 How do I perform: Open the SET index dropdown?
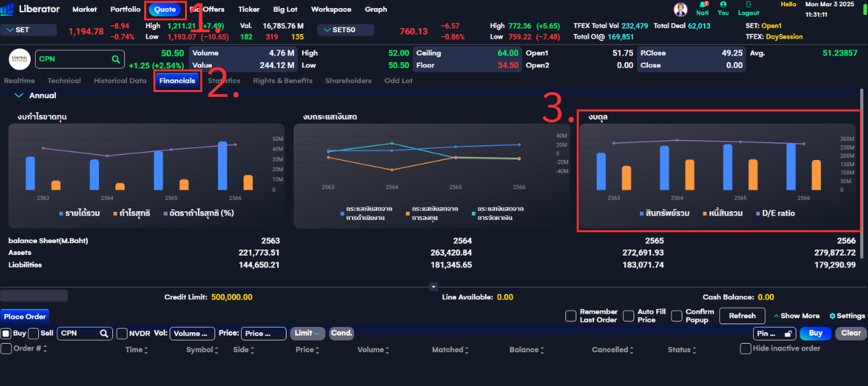tap(28, 30)
